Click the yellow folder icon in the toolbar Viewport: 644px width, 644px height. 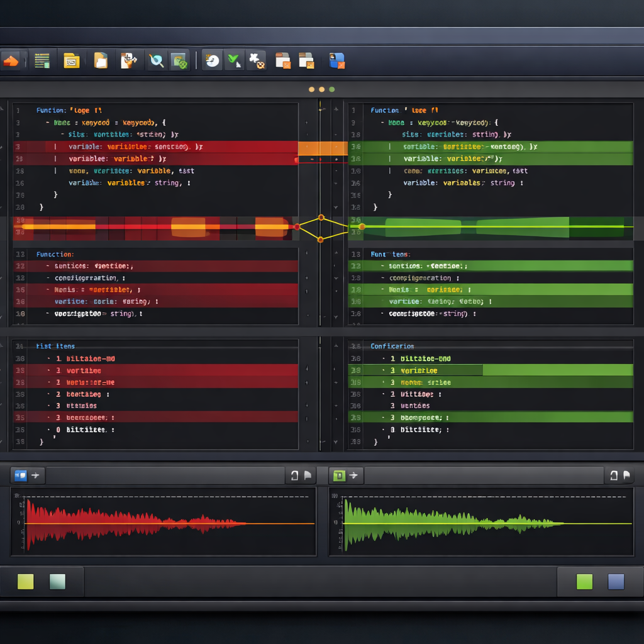72,61
